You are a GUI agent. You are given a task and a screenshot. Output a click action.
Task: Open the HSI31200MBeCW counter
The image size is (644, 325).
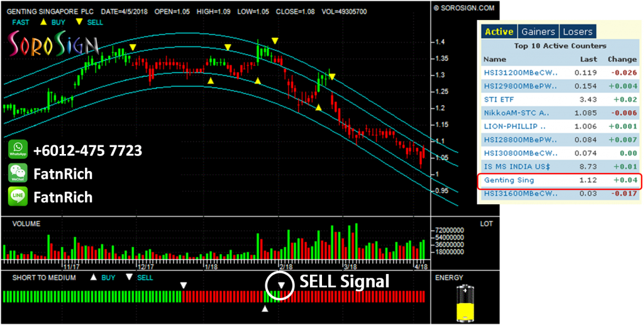521,73
